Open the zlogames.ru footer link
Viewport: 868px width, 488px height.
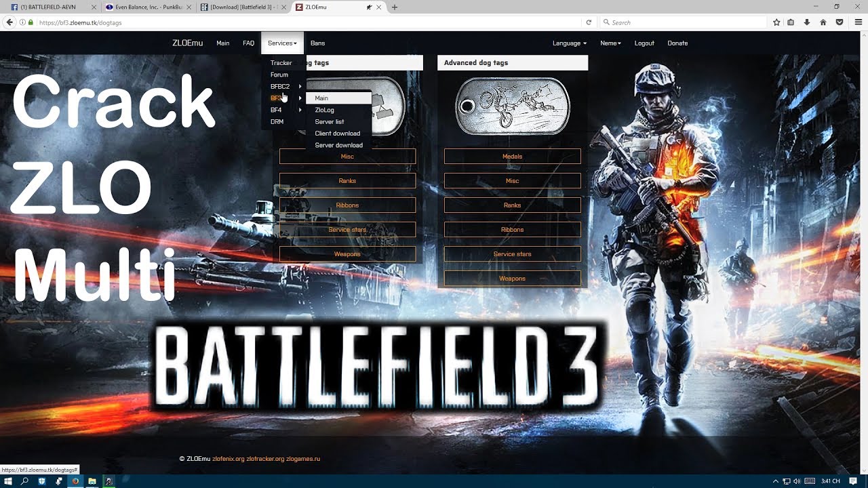303,459
